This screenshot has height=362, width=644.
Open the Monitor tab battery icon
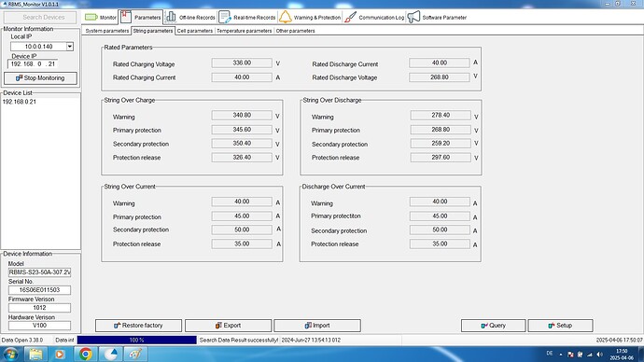click(91, 17)
